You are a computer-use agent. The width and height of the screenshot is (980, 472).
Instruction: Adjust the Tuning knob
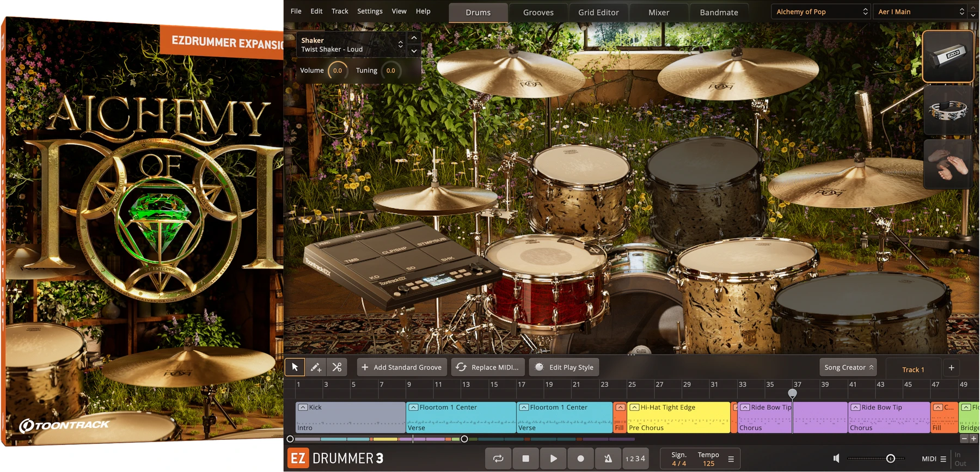pyautogui.click(x=391, y=70)
